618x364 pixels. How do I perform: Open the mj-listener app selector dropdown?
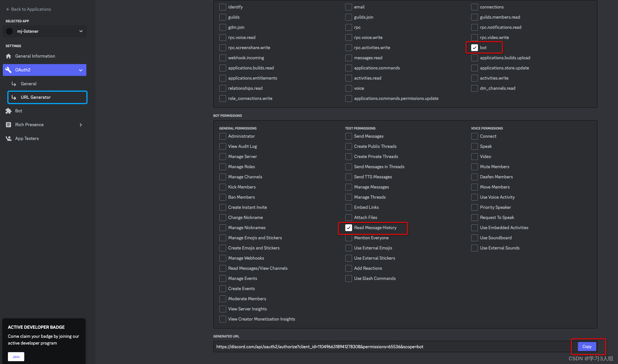45,31
